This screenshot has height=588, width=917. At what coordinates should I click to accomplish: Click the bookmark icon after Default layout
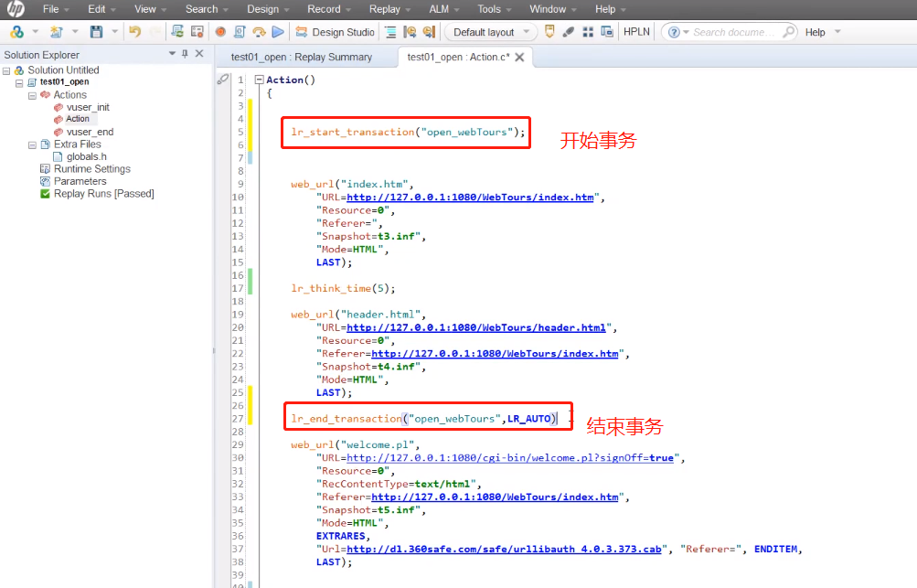coord(549,32)
